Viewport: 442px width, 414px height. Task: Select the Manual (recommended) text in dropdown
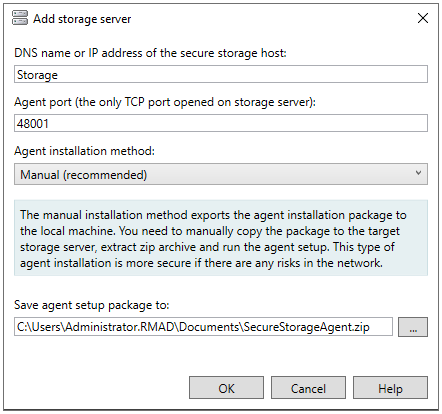84,175
